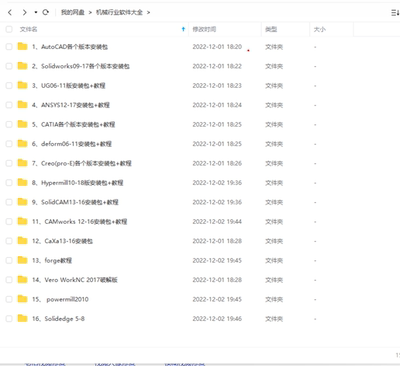The height and width of the screenshot is (366, 400).
Task: Select folder name 13、forge教程
Action: click(52, 260)
